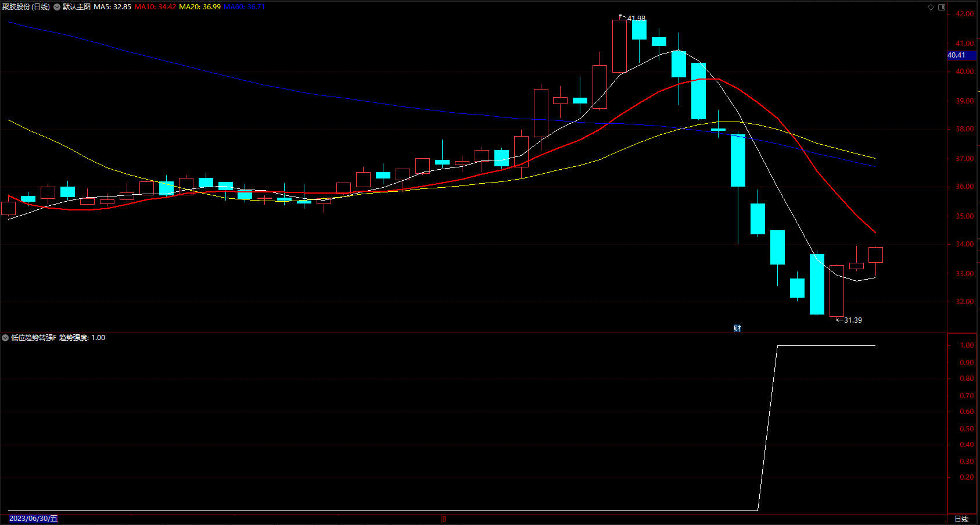Click the 财 marker below the candles
This screenshot has width=980, height=525.
point(737,328)
